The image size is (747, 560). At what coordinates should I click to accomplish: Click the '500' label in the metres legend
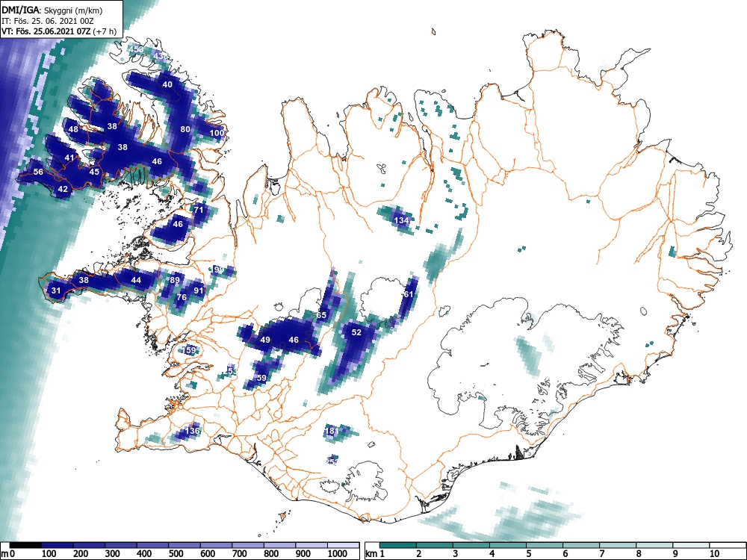tap(176, 553)
